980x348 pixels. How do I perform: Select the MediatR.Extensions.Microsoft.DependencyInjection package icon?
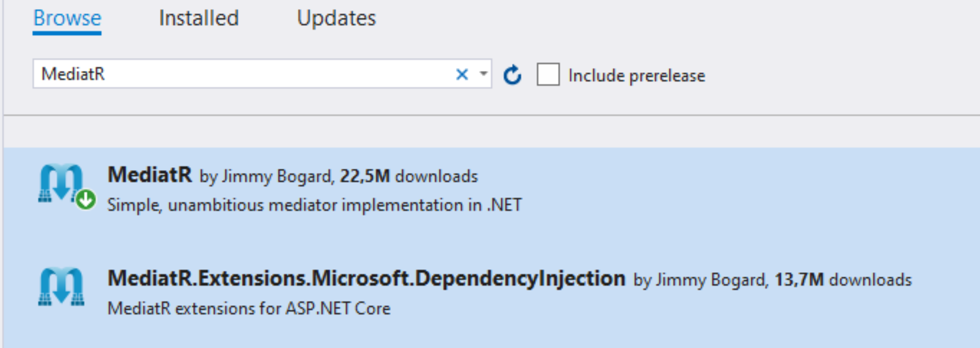(61, 287)
